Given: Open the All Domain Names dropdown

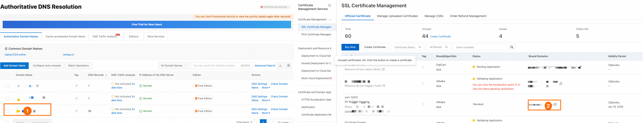Looking at the screenshot, I should (x=174, y=66).
